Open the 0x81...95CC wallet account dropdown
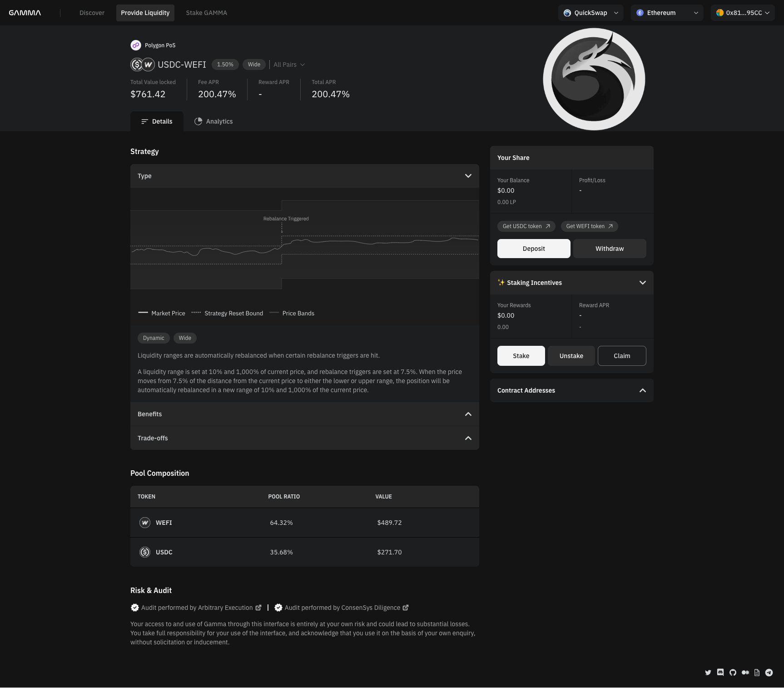 (x=743, y=13)
